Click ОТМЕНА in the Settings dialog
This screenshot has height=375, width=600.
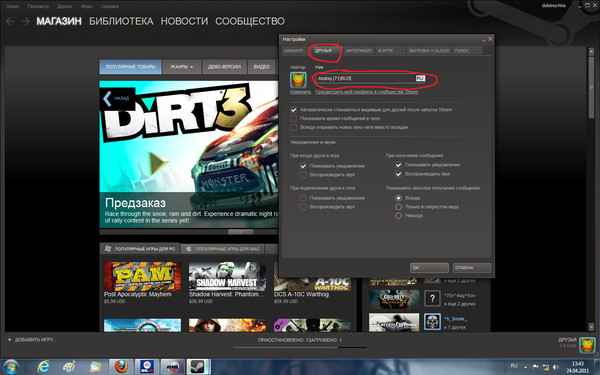pyautogui.click(x=472, y=268)
